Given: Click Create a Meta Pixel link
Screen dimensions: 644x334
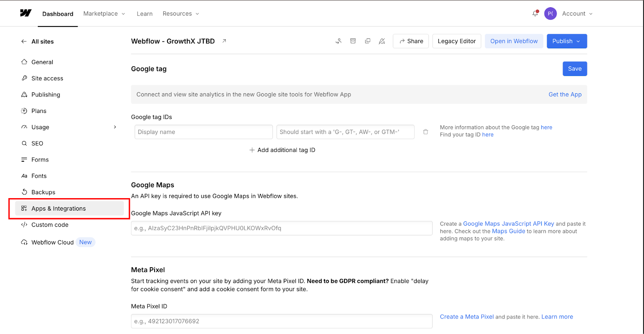Looking at the screenshot, I should tap(466, 317).
